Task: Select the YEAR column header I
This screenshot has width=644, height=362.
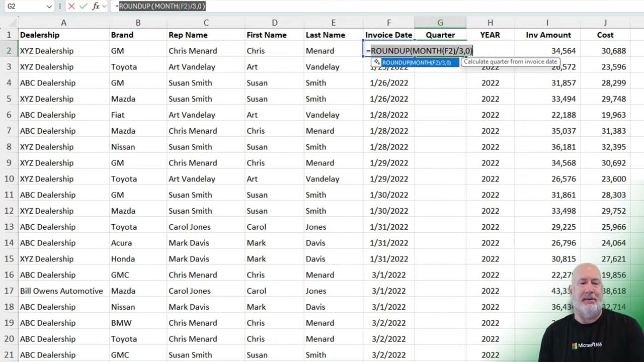Action: tap(547, 22)
